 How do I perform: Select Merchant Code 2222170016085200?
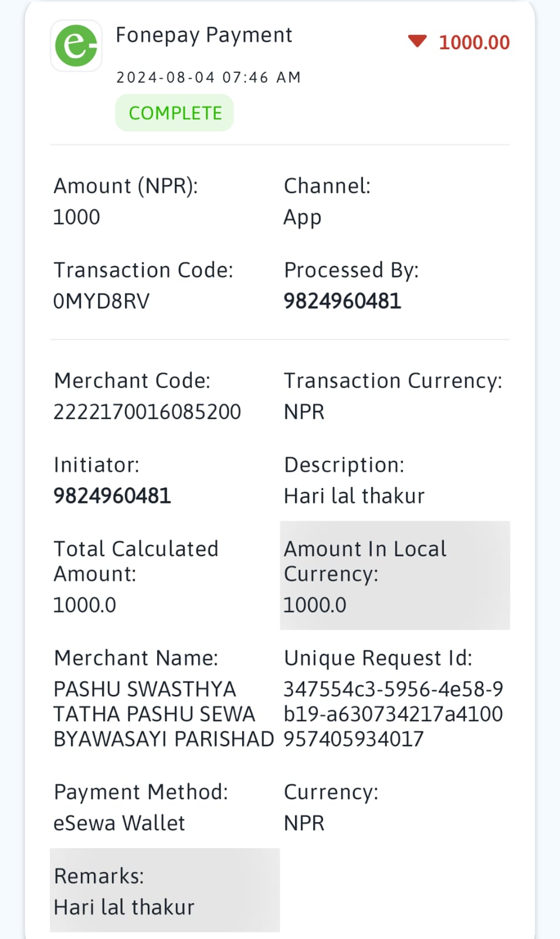click(147, 412)
